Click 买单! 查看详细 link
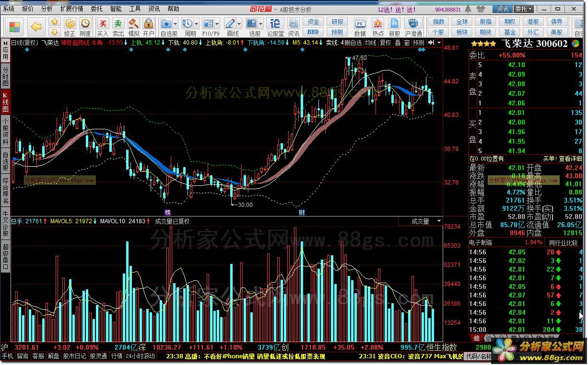The height and width of the screenshot is (365, 588). [x=563, y=159]
